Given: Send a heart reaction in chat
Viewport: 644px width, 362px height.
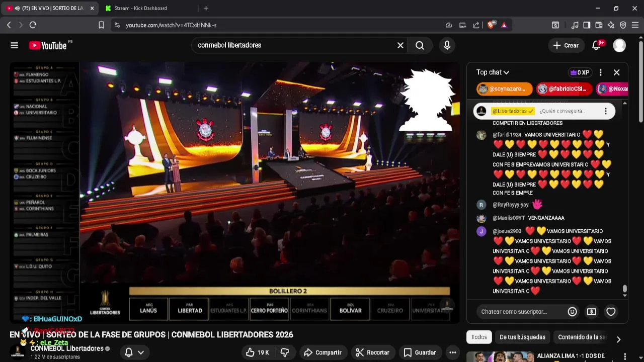Looking at the screenshot, I should (x=611, y=312).
